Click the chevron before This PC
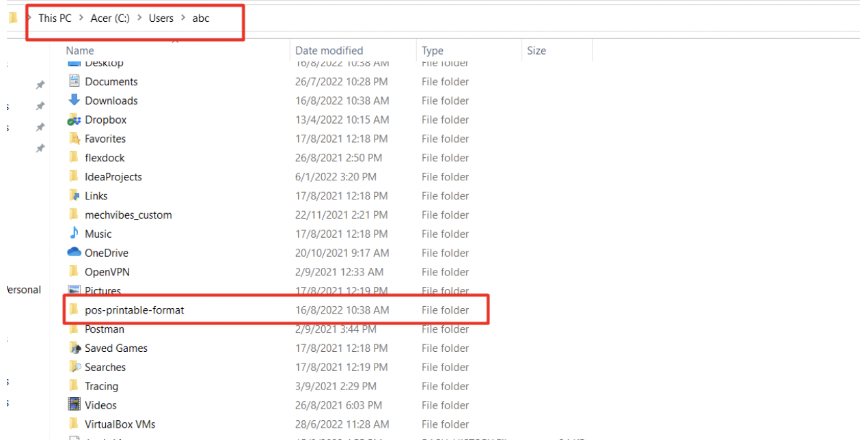 click(x=29, y=18)
